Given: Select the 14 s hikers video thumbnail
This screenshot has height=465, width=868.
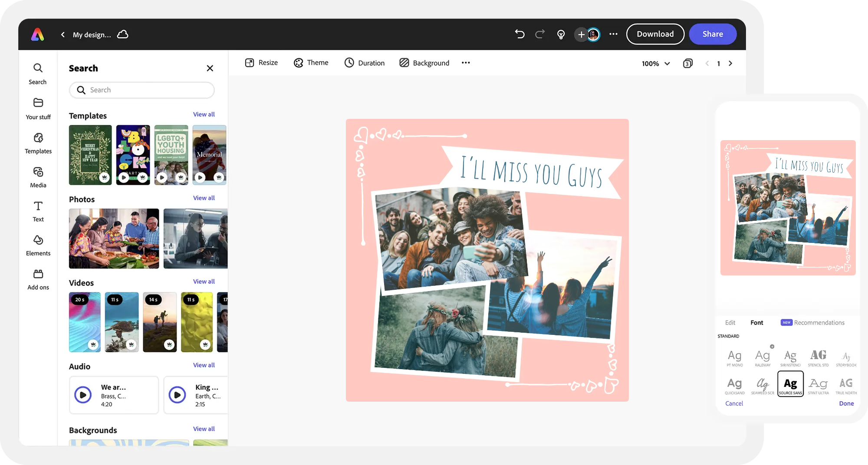Looking at the screenshot, I should [160, 322].
